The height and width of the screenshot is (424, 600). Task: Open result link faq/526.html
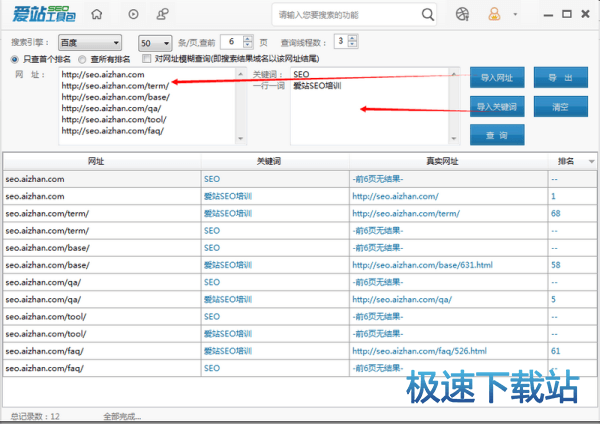419,351
